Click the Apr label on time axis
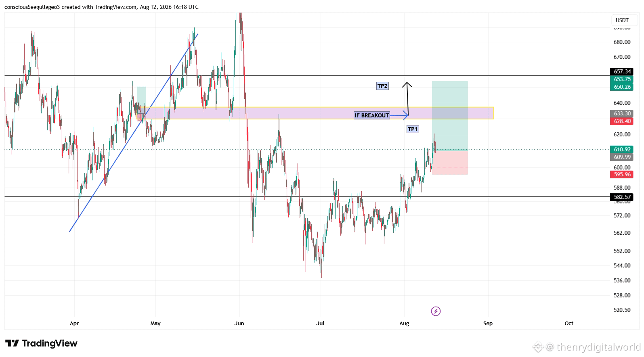Image resolution: width=644 pixels, height=357 pixels. coord(74,323)
